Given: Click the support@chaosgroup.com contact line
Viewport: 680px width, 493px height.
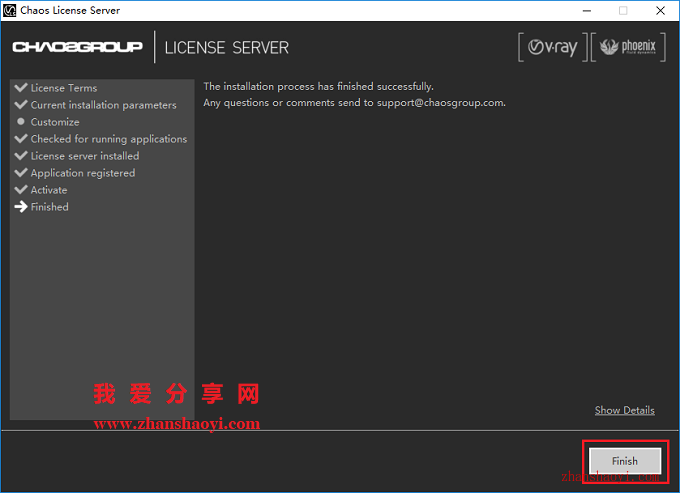Looking at the screenshot, I should tap(354, 103).
